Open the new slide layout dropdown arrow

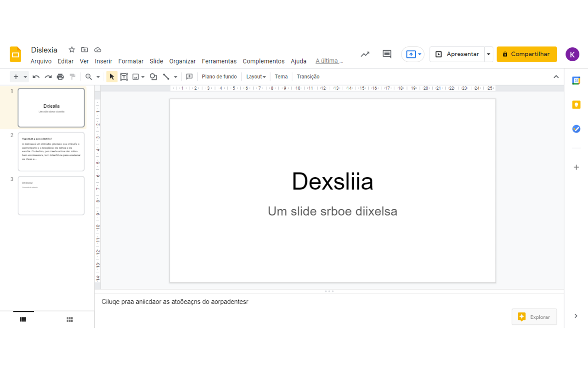pos(25,77)
